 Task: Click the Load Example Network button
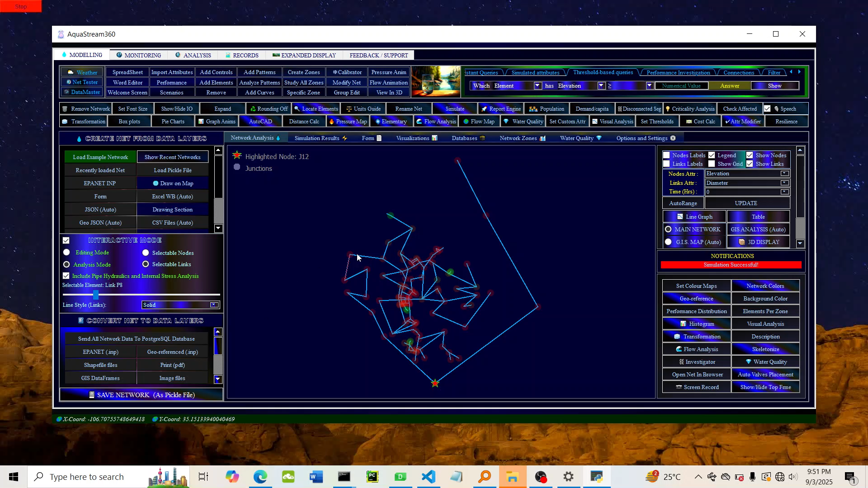(100, 157)
